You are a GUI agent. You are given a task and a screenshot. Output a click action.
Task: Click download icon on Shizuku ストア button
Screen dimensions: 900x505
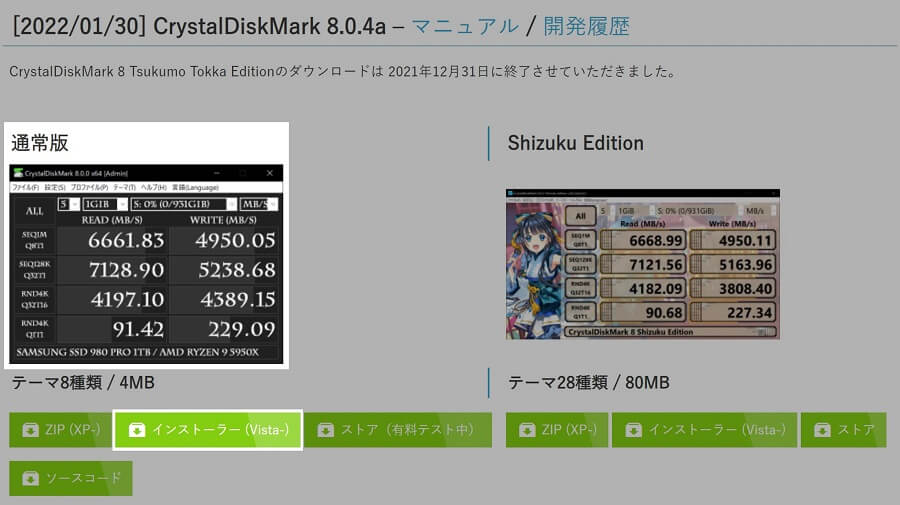click(x=823, y=430)
